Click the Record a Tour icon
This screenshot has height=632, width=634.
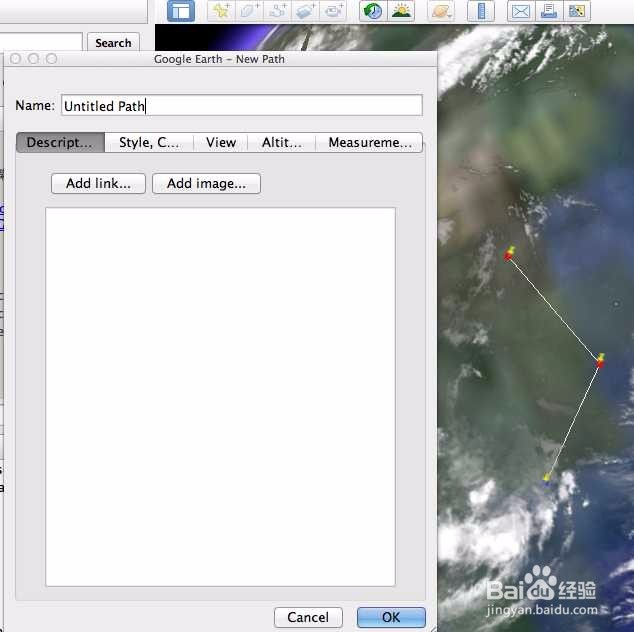333,11
